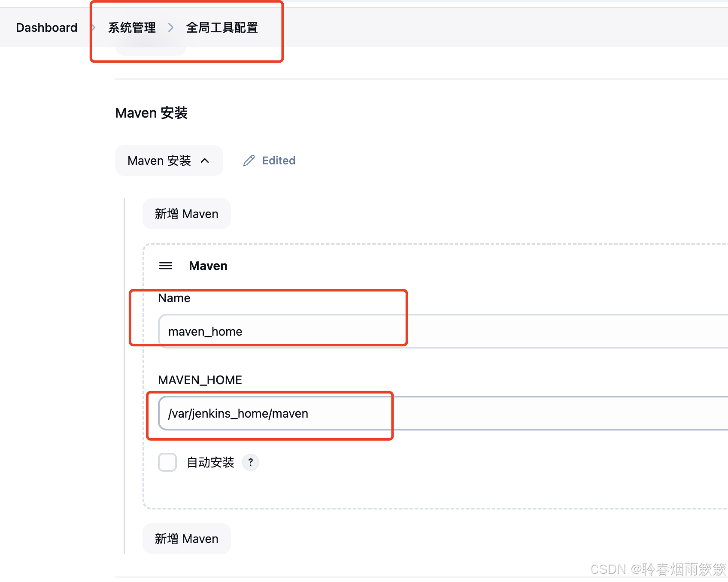Image resolution: width=728 pixels, height=582 pixels.
Task: Open 系统管理 breadcrumb link
Action: click(132, 27)
